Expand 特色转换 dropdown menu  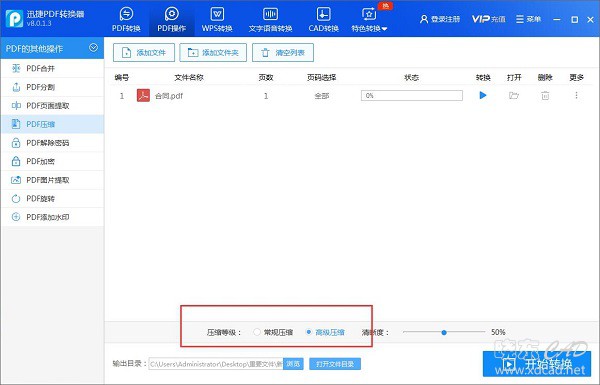point(369,19)
